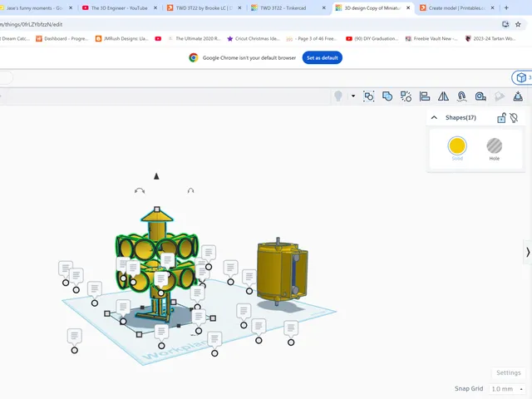The image size is (532, 399).
Task: Activate the Cruise magnet tool
Action: point(461,96)
